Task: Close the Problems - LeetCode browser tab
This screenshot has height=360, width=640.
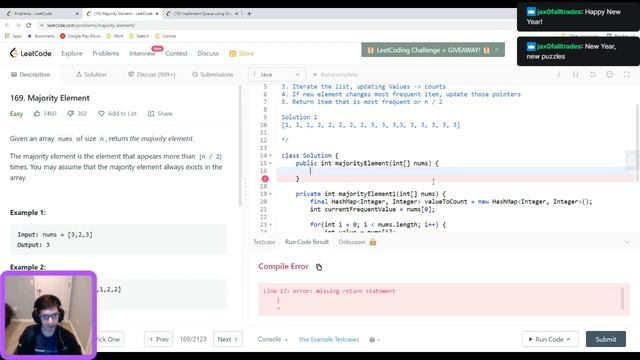Action: (x=77, y=13)
